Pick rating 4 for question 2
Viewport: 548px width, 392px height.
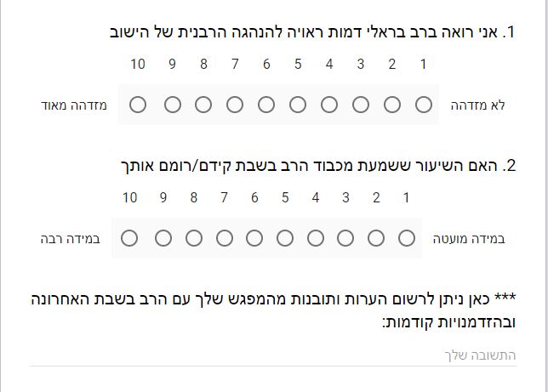(316, 238)
